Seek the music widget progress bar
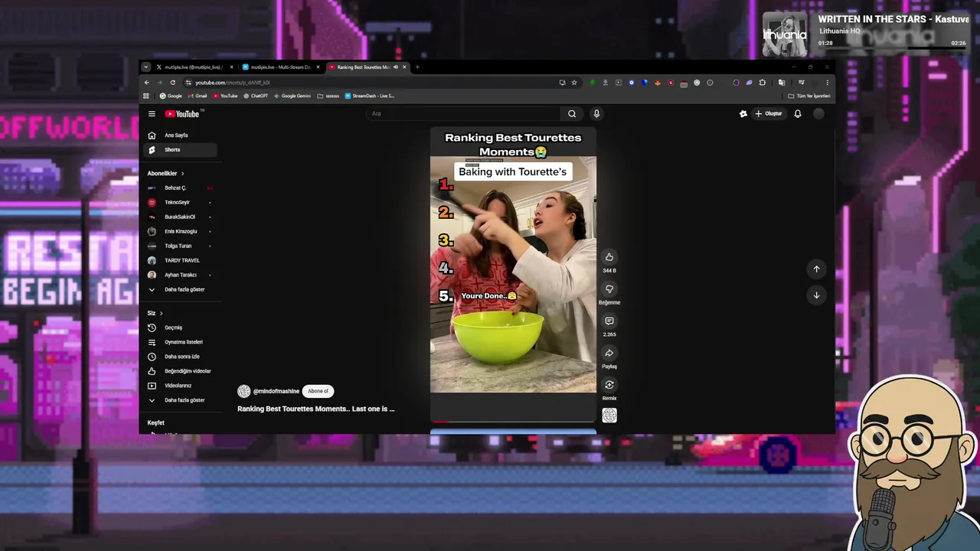The image size is (980, 551). pyautogui.click(x=892, y=48)
